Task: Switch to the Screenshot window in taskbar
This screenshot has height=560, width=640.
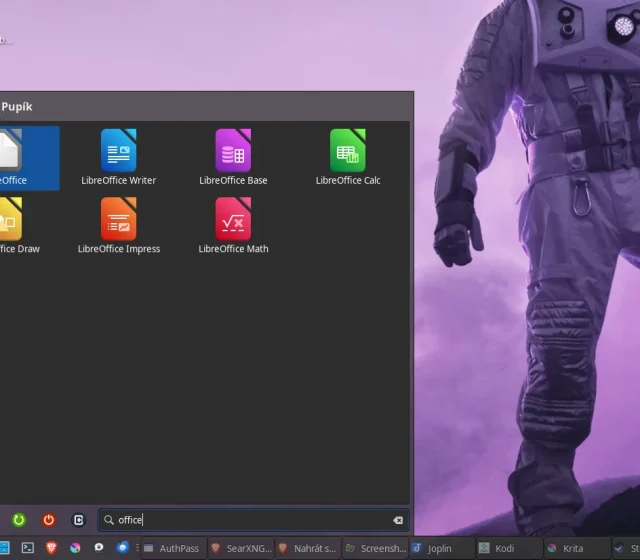Action: point(376,548)
